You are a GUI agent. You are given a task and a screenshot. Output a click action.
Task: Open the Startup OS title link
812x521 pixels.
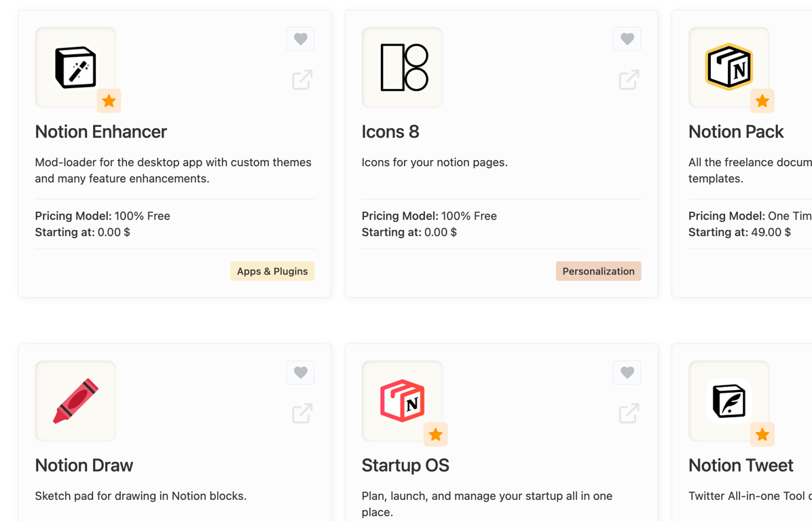[405, 465]
